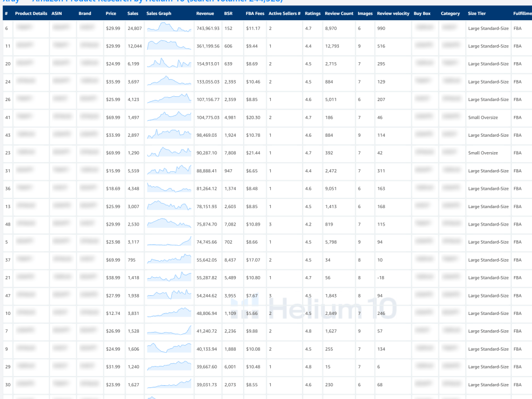532x399 pixels.
Task: Click review velocity value -18
Action: (381, 278)
